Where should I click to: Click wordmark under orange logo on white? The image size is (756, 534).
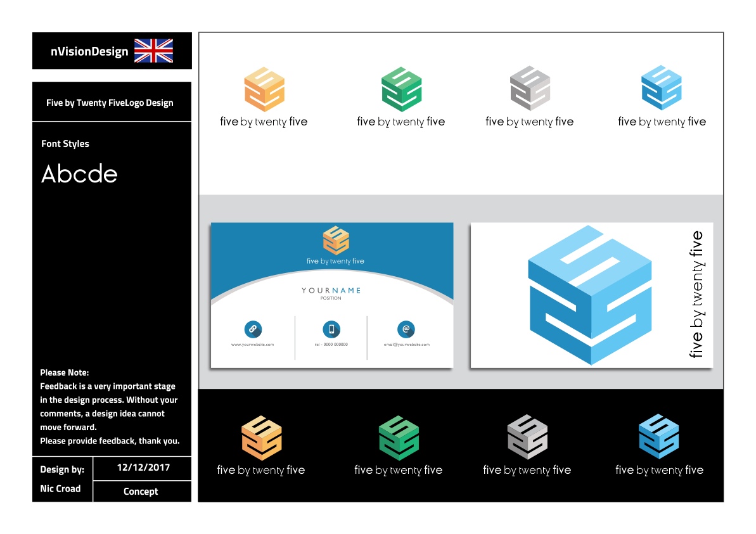click(264, 122)
